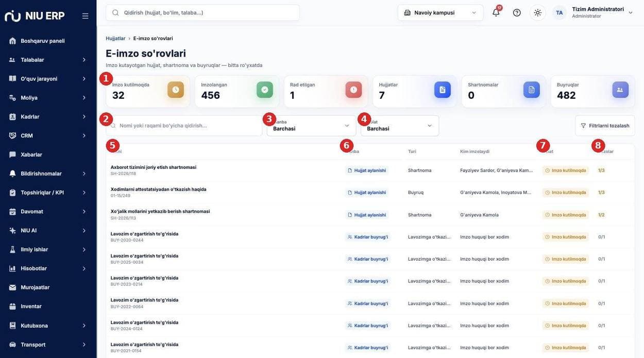
Task: Click the Hujjatlar breadcrumb link
Action: coord(115,39)
